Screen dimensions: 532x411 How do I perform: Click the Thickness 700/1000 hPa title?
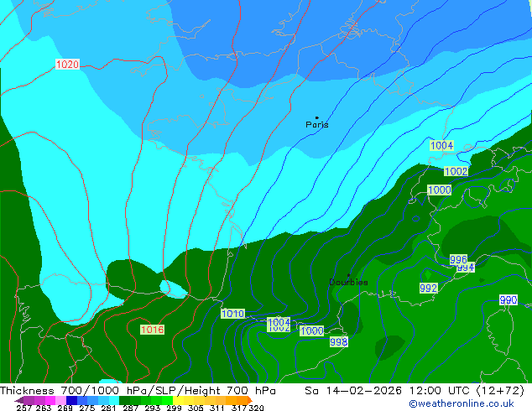75,391
